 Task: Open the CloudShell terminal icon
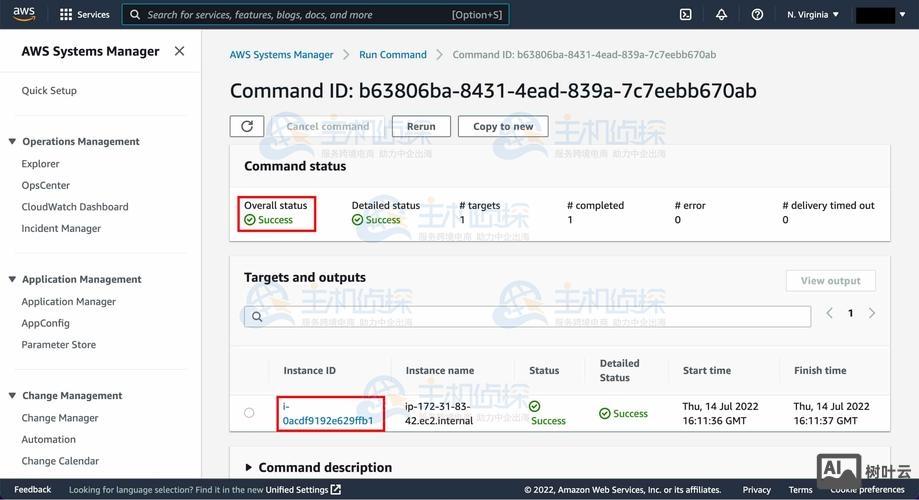[x=686, y=15]
